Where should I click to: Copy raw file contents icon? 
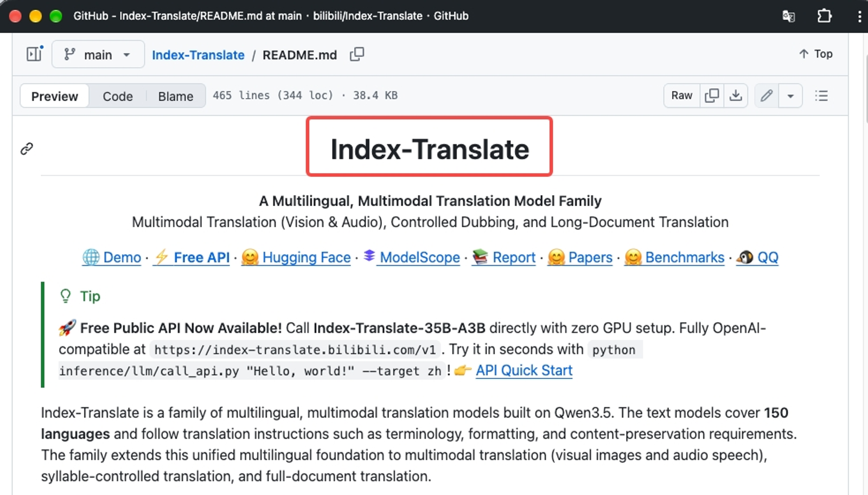(x=712, y=95)
